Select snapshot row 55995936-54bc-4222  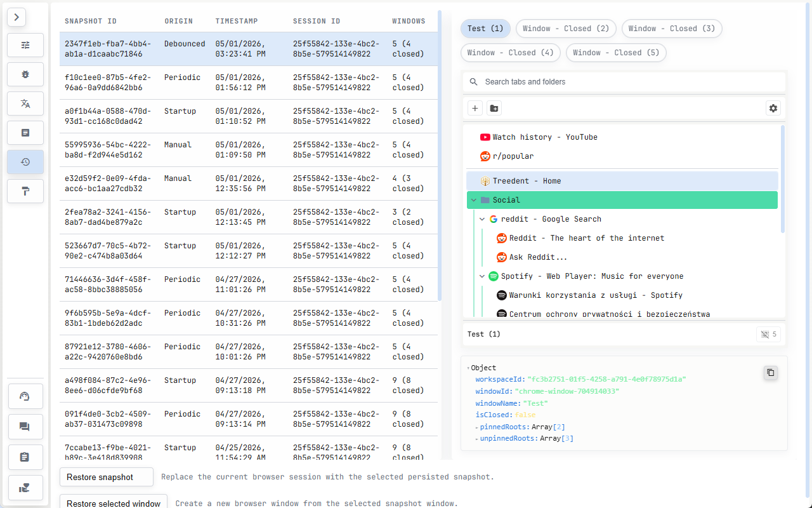pyautogui.click(x=249, y=150)
